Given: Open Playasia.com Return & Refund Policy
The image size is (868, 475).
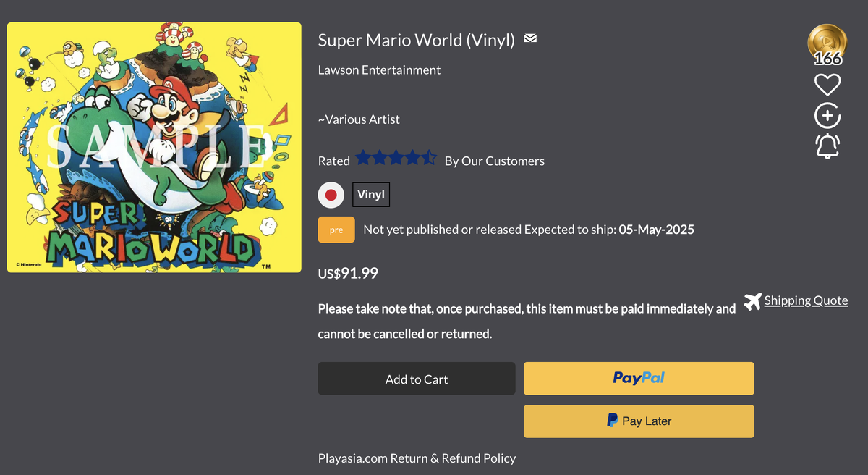Looking at the screenshot, I should [417, 458].
